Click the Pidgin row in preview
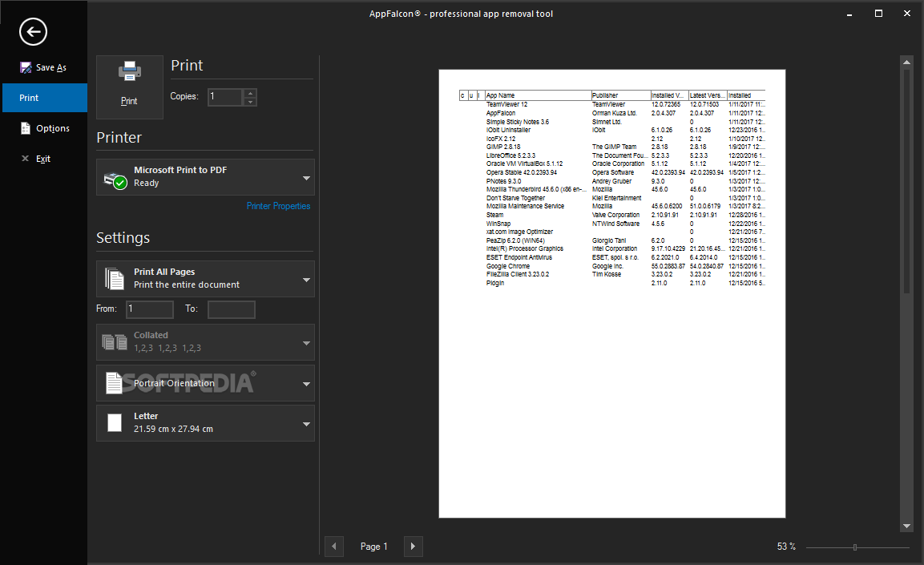Image resolution: width=924 pixels, height=565 pixels. [x=613, y=284]
